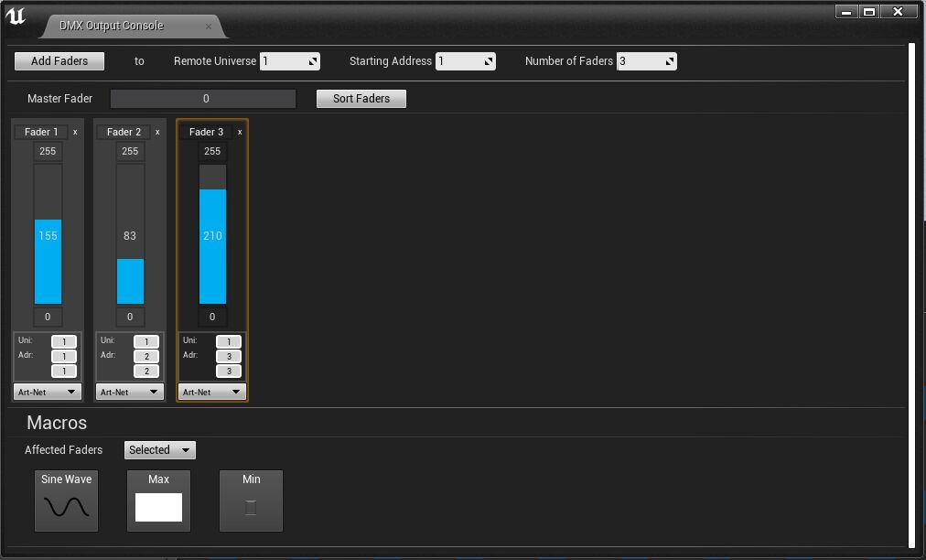Remove Fader 1 with its x icon

75,133
